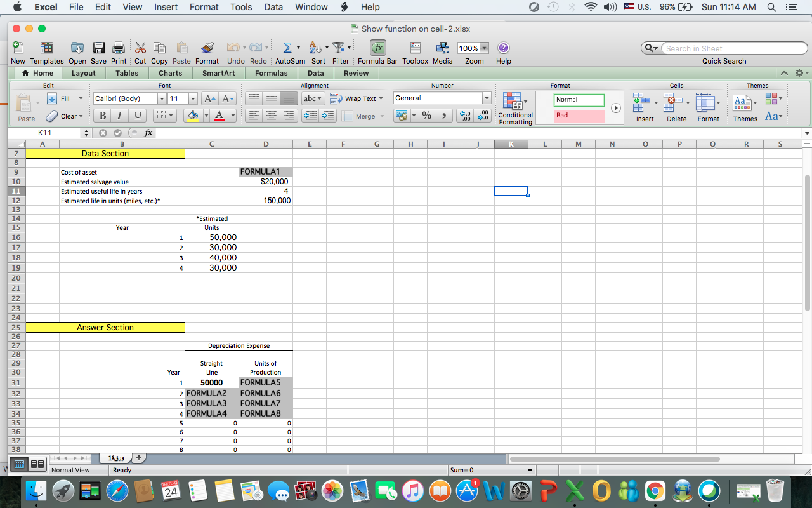This screenshot has width=812, height=508.
Task: Open the font name dropdown
Action: 161,98
